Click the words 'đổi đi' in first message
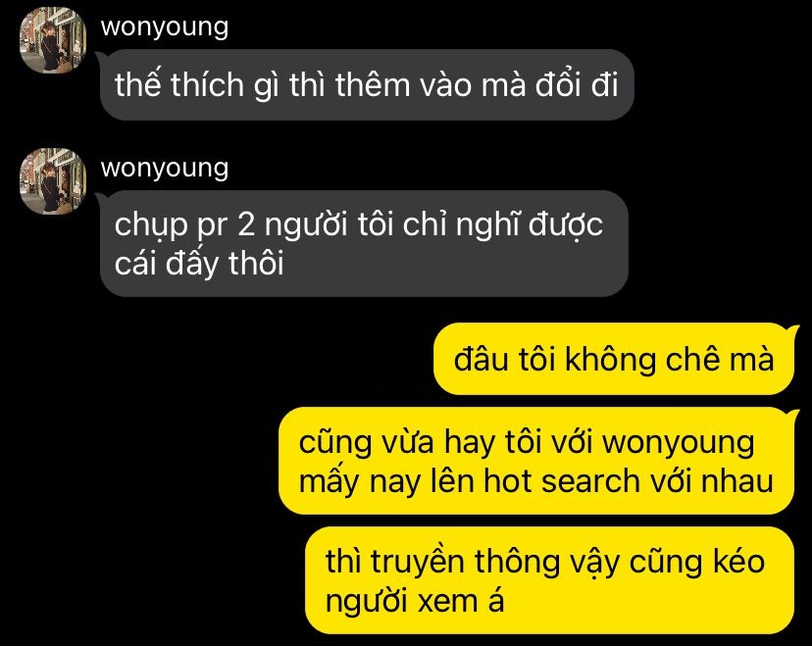812x646 pixels. [577, 84]
